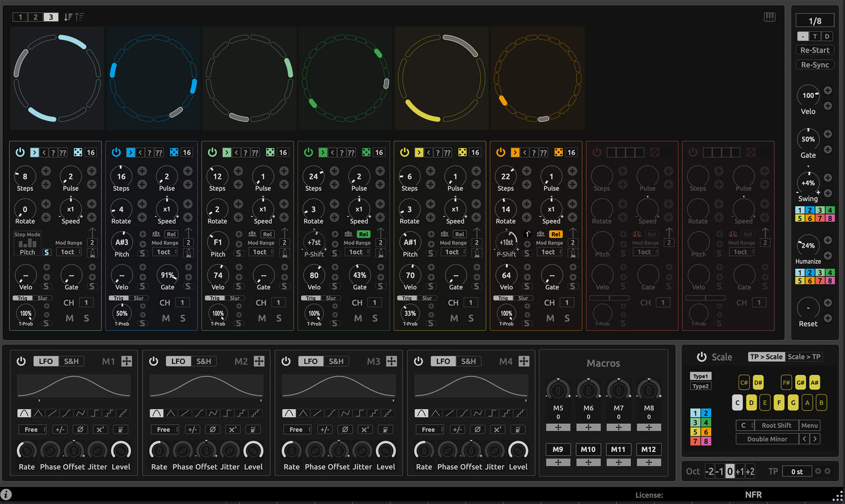
Task: Toggle power on the blue second track
Action: point(116,152)
